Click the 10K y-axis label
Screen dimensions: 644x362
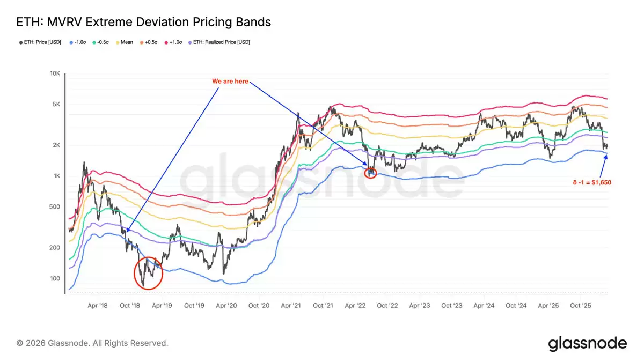pos(54,73)
